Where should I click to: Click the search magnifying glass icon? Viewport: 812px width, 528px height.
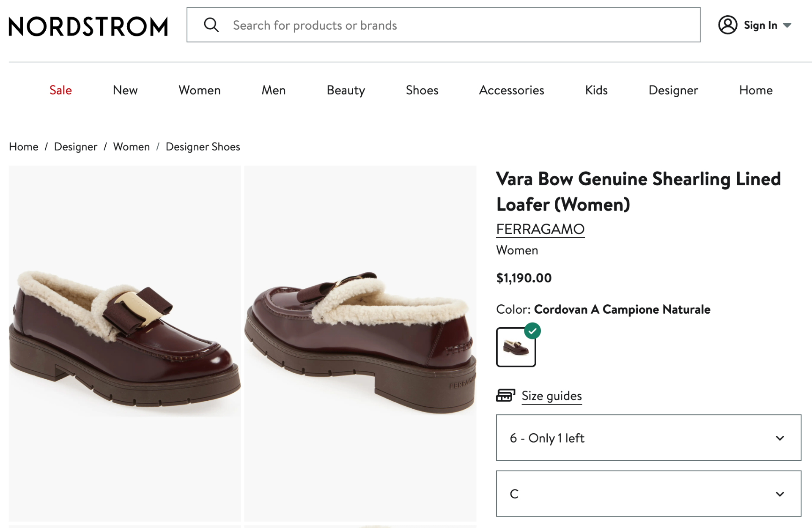coord(212,25)
